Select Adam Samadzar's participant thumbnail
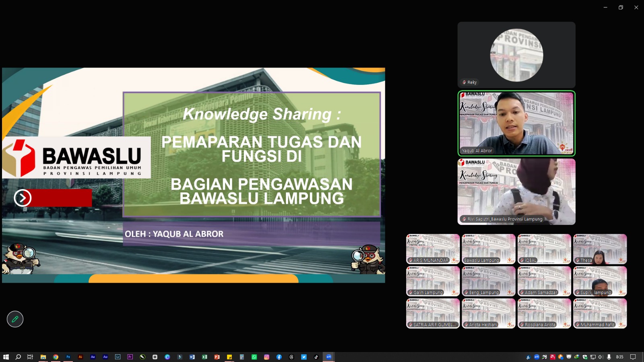 (x=544, y=281)
